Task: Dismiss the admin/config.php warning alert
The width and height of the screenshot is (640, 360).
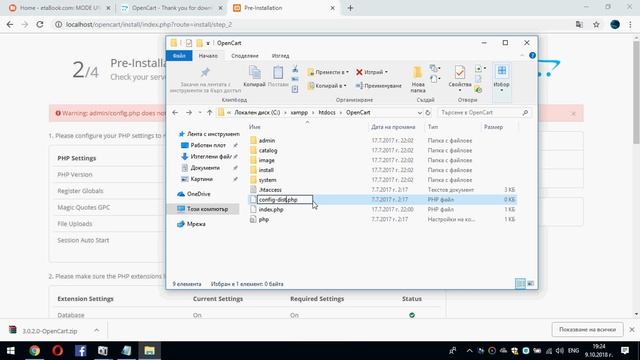Action: point(573,113)
